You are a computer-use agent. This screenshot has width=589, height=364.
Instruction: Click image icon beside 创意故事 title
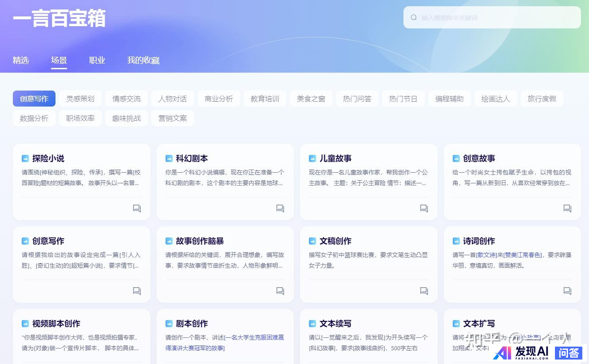point(456,158)
